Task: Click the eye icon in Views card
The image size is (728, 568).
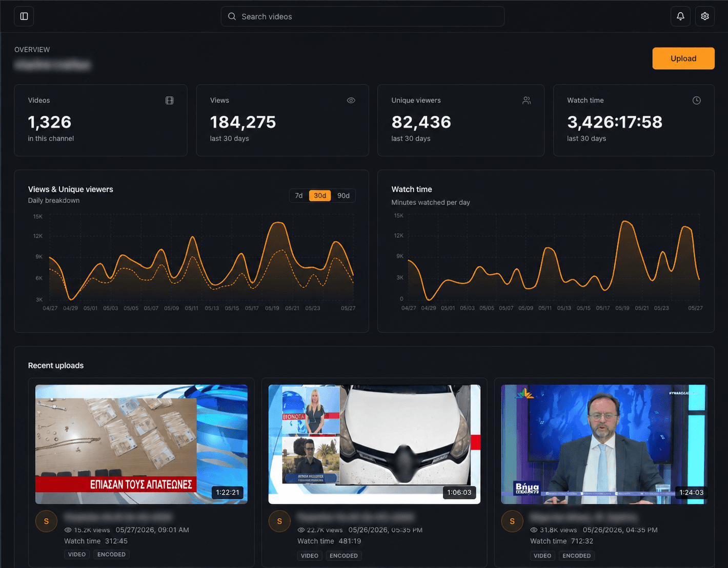Action: pyautogui.click(x=351, y=100)
